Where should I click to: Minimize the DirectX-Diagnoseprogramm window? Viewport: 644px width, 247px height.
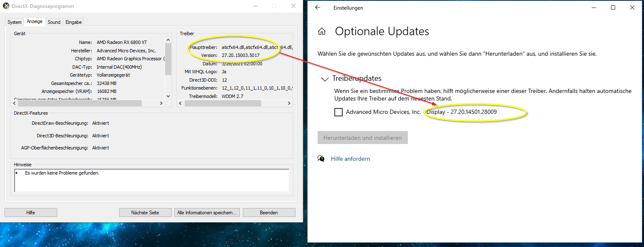click(x=255, y=6)
